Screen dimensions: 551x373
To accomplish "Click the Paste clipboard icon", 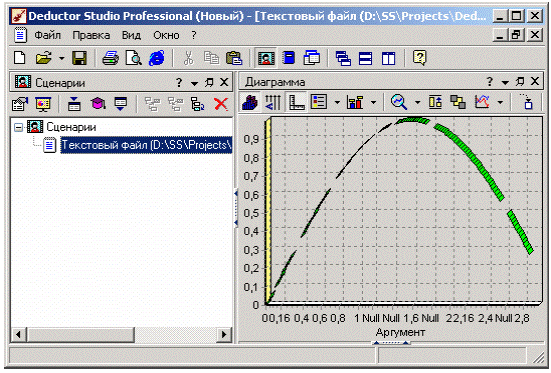I will coord(234,58).
